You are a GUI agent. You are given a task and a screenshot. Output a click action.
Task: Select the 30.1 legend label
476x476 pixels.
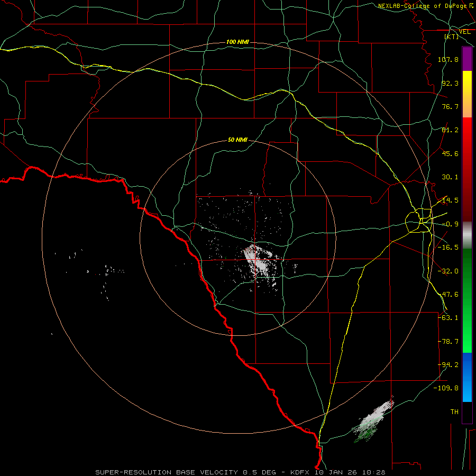(450, 177)
